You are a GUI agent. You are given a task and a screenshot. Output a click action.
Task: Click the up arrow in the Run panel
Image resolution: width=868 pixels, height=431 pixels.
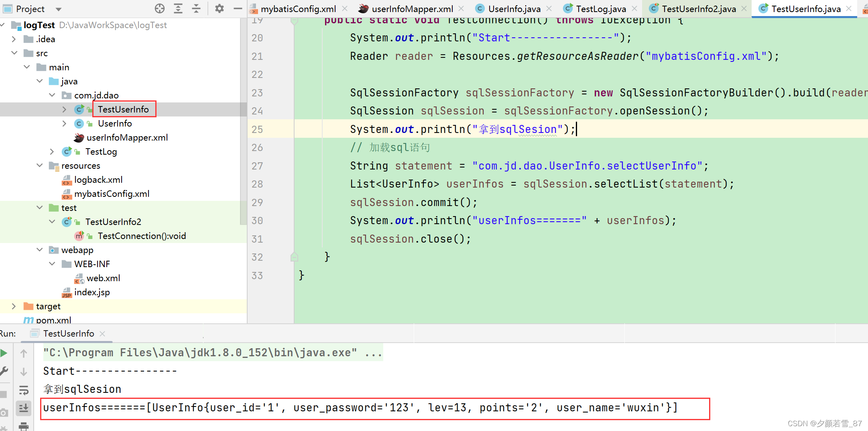(x=24, y=353)
